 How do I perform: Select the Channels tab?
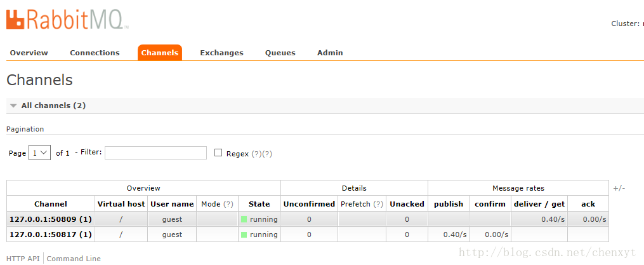(x=160, y=53)
